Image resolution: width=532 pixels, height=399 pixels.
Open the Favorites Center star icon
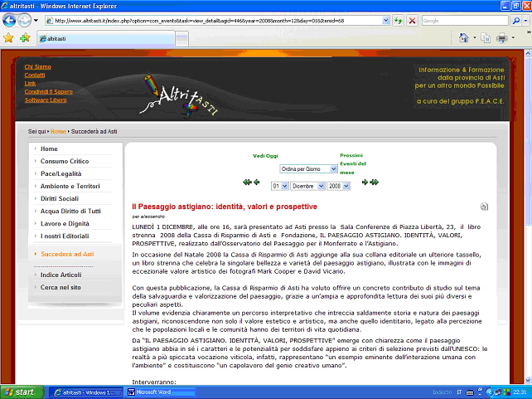[8, 37]
